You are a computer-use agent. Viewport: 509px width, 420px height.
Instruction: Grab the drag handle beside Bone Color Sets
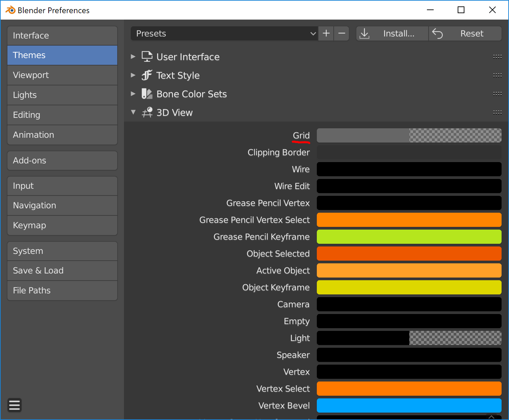(x=497, y=94)
